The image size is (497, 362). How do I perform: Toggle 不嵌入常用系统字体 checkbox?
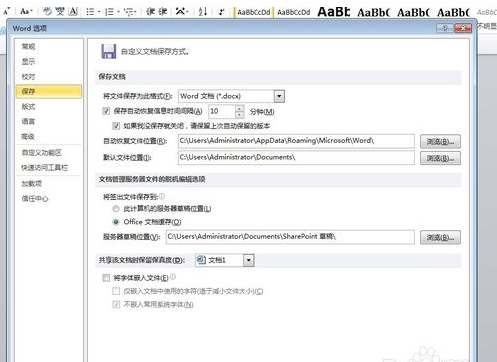pos(116,304)
